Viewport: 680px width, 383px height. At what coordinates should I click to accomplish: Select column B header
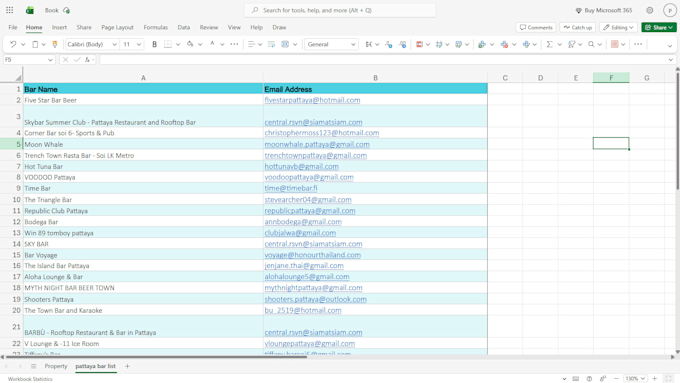(x=376, y=78)
